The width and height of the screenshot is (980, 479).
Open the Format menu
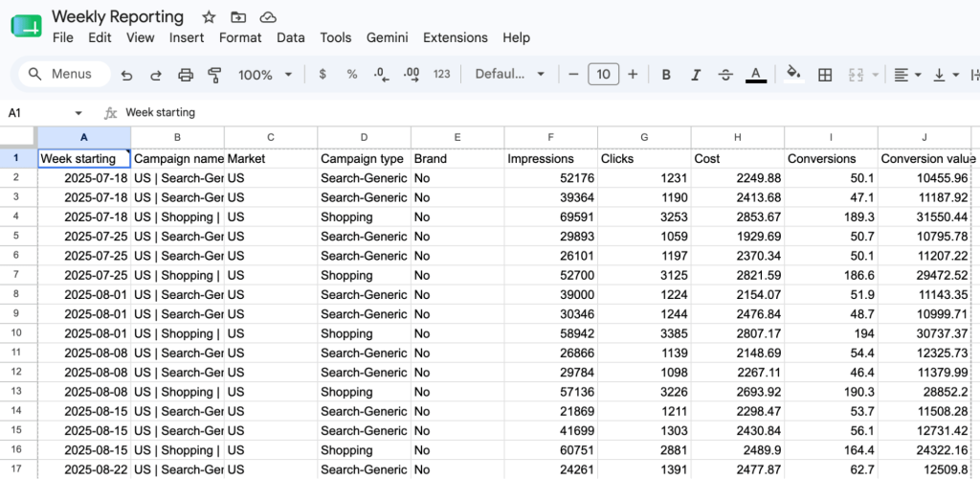(x=240, y=37)
